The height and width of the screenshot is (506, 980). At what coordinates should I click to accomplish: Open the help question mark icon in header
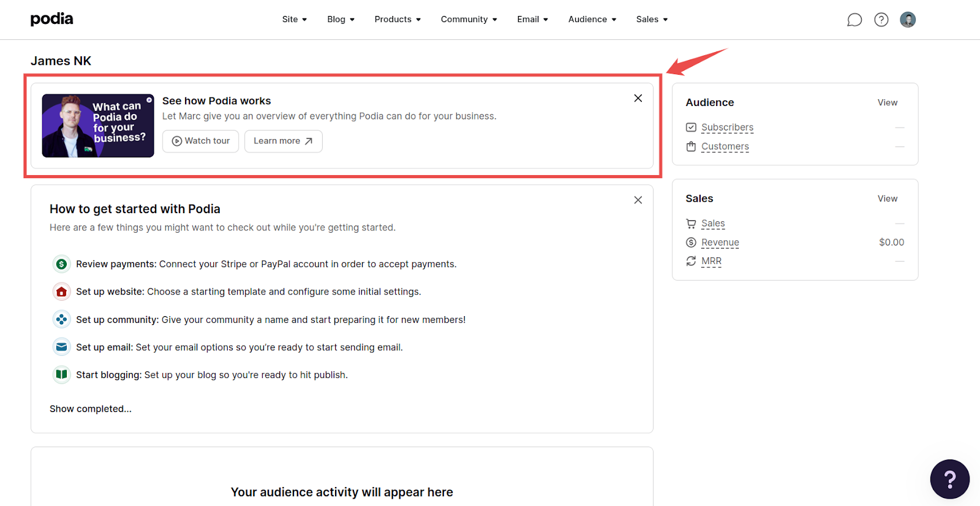click(881, 20)
